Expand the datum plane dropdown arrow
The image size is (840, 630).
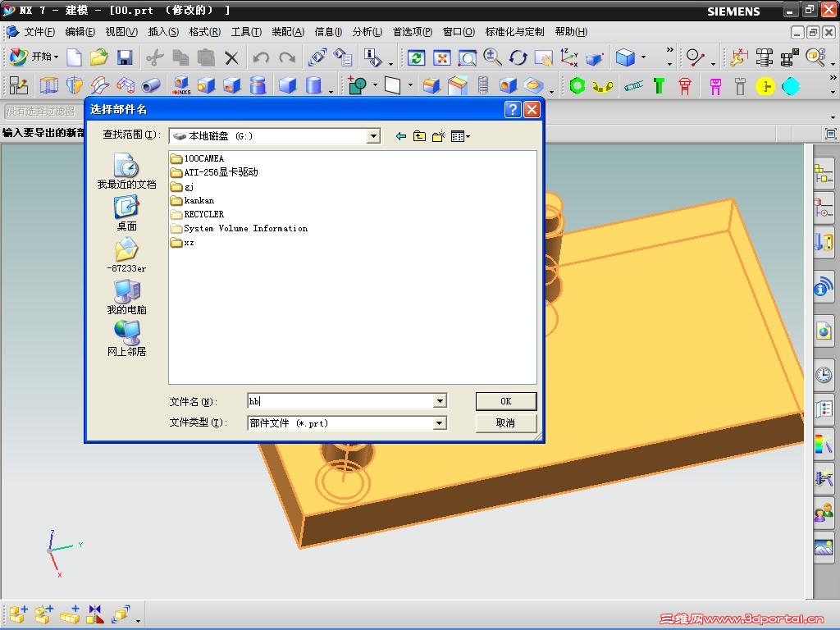[x=410, y=85]
